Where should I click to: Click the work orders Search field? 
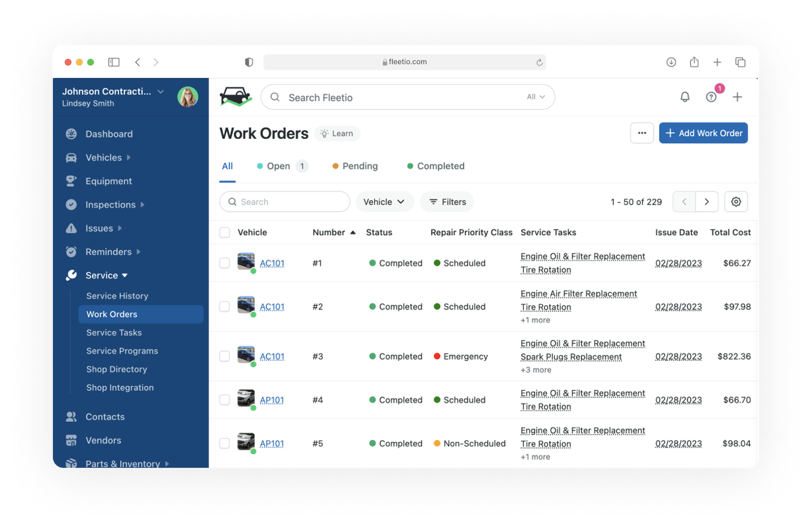(x=284, y=202)
